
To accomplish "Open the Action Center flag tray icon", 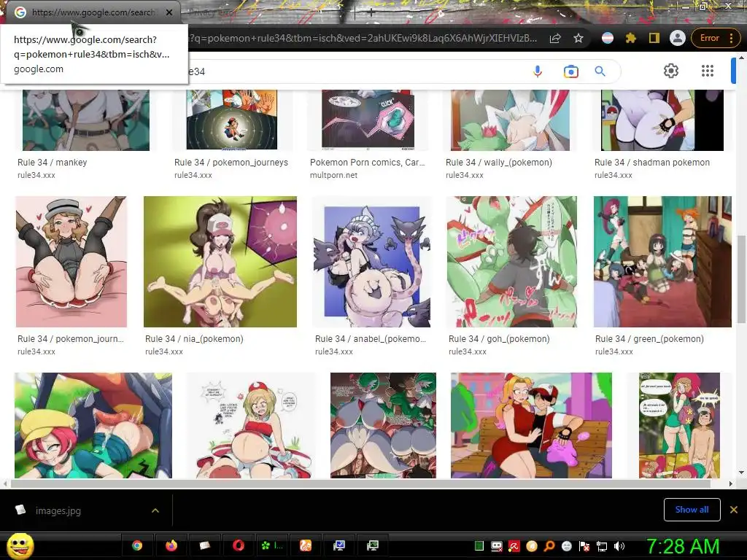I will click(x=584, y=546).
